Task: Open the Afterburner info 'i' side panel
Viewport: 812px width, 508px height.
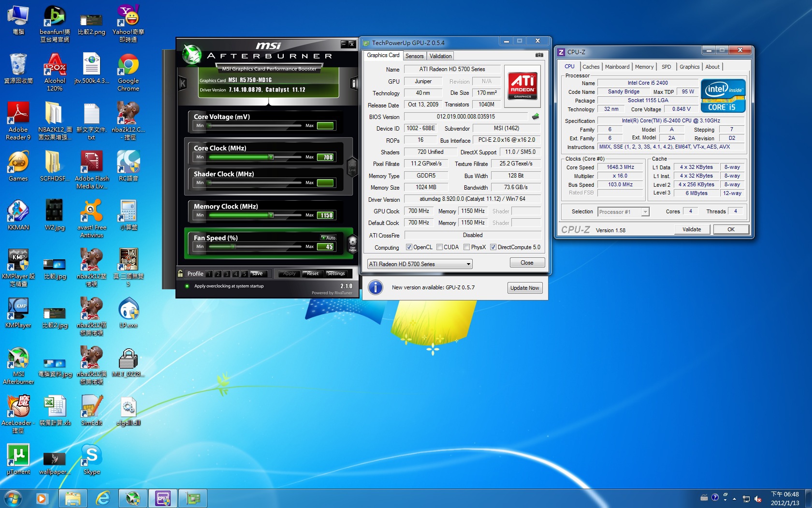Action: click(x=354, y=84)
